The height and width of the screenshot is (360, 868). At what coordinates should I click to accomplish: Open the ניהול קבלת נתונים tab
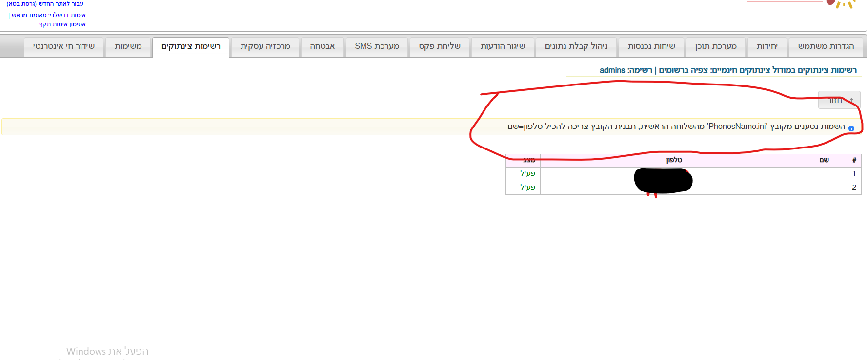tap(576, 46)
